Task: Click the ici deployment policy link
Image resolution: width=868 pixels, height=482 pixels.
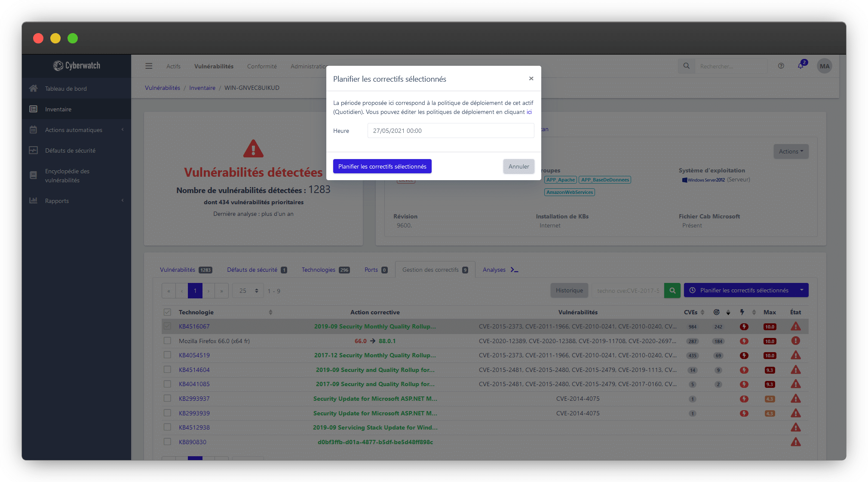Action: click(x=530, y=112)
